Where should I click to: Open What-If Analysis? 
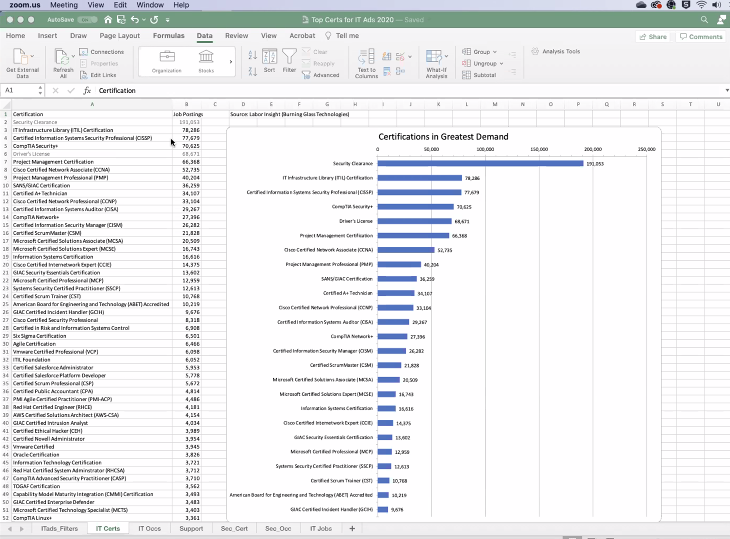click(436, 63)
